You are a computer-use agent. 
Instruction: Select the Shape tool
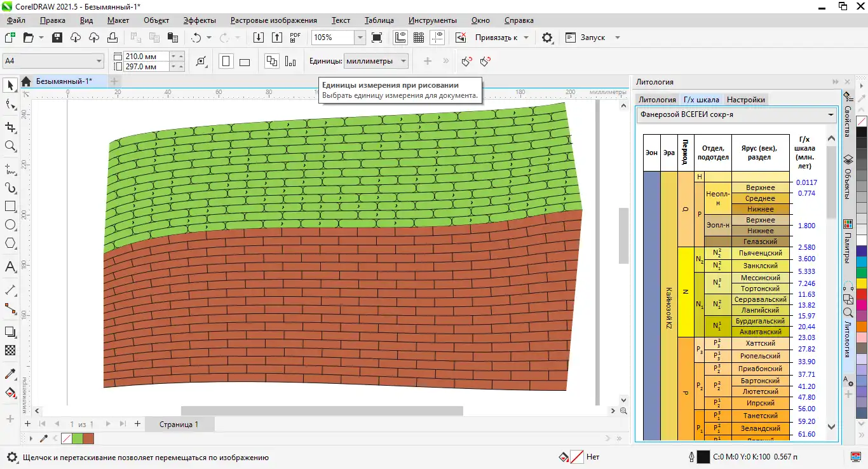tap(10, 105)
